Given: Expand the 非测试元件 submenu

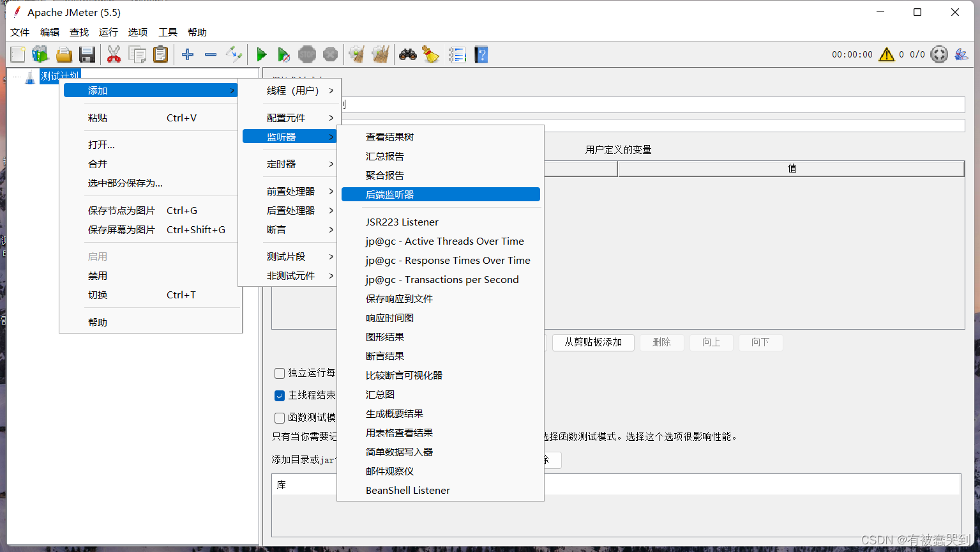Looking at the screenshot, I should [289, 276].
